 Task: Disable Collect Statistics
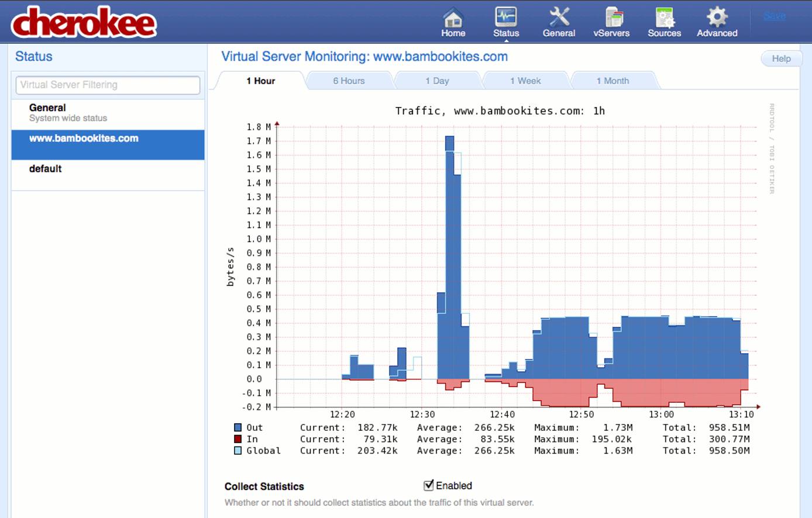click(428, 485)
